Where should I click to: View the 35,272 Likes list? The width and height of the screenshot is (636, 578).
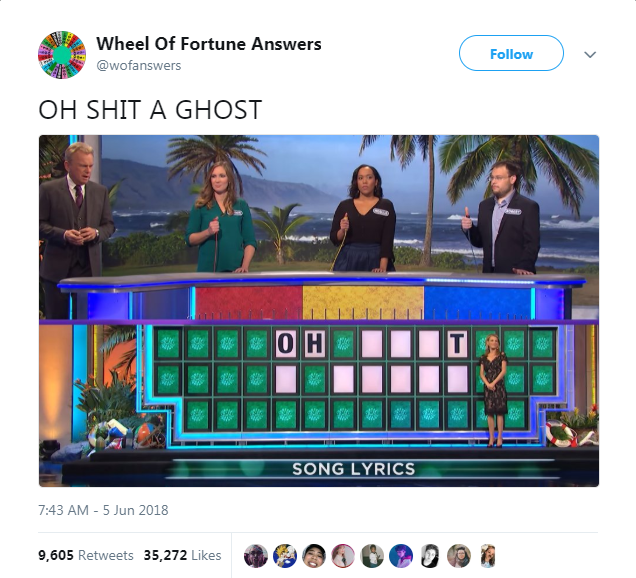[183, 555]
